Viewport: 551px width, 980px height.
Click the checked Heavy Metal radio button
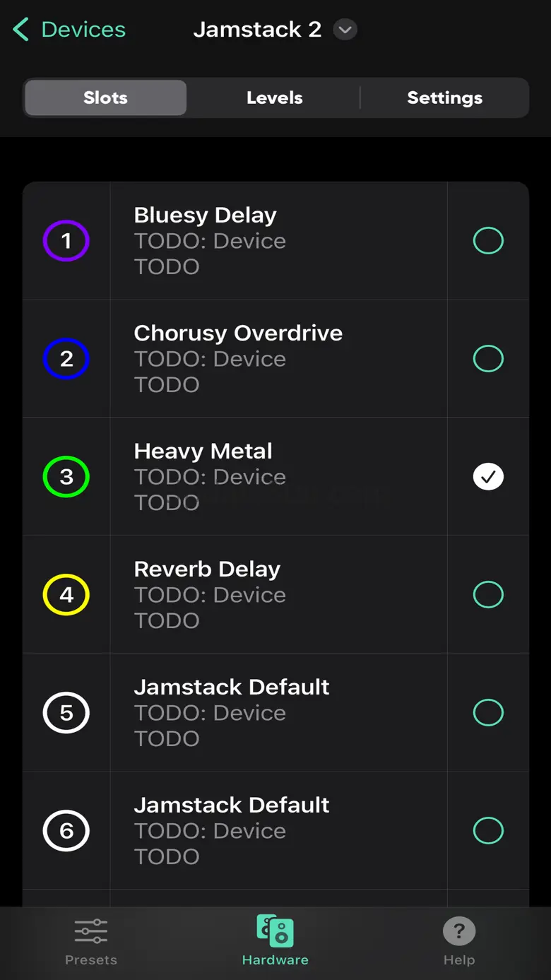488,477
